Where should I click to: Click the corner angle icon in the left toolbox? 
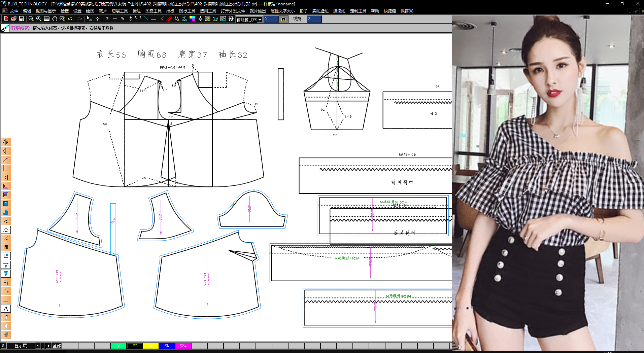[6, 169]
